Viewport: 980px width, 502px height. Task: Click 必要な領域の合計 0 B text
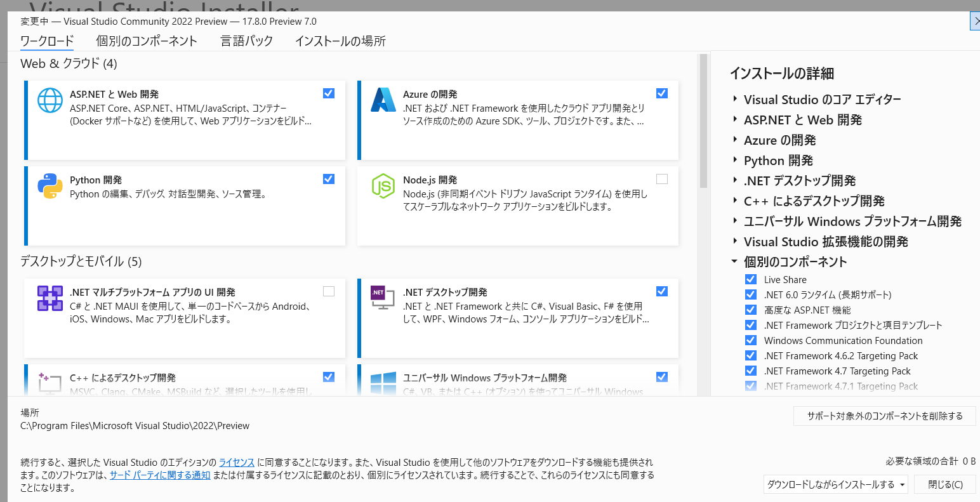point(931,461)
